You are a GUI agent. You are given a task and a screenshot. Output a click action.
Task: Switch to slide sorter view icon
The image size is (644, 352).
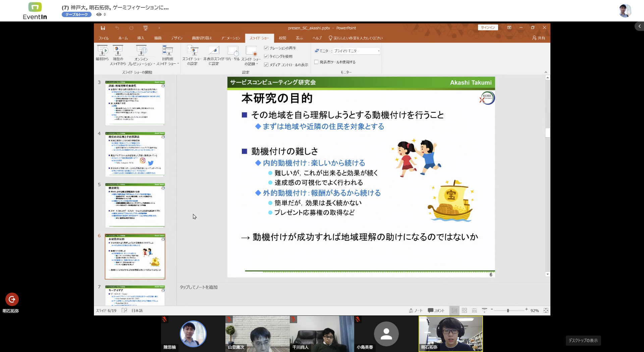pos(464,310)
